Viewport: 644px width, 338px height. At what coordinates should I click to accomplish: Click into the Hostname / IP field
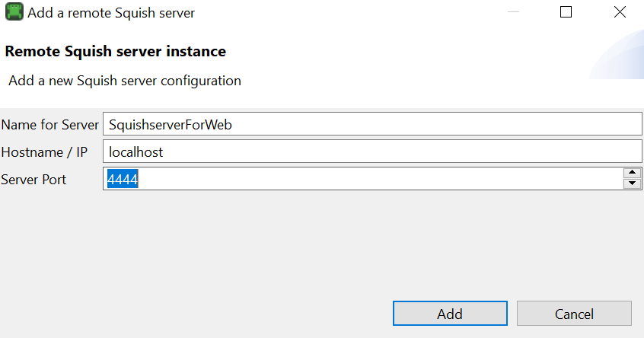373,152
